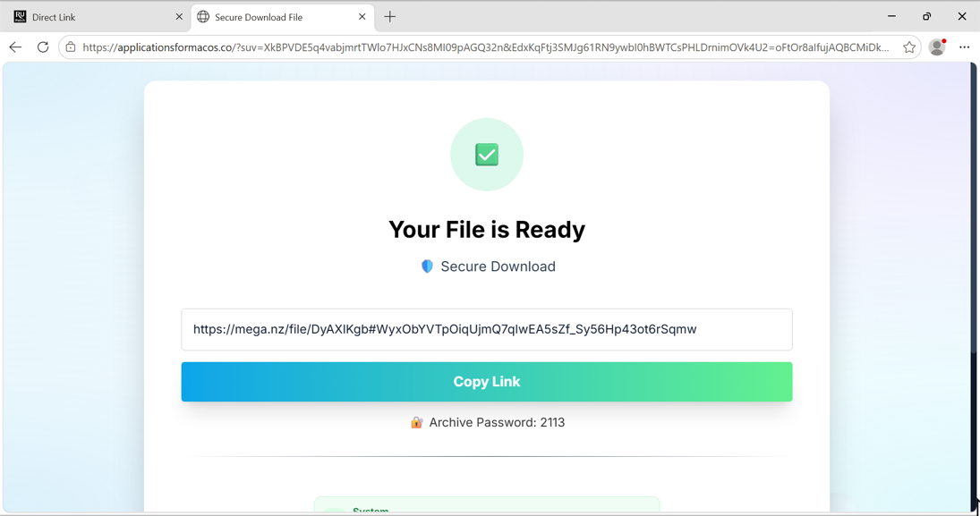Click the Direct Link tab favicon
The height and width of the screenshot is (516, 980).
point(20,17)
